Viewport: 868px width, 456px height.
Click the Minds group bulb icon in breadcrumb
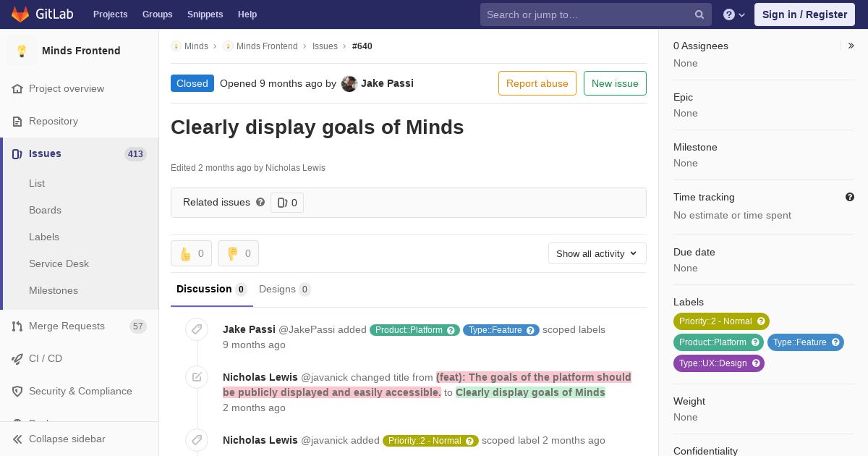pos(176,46)
